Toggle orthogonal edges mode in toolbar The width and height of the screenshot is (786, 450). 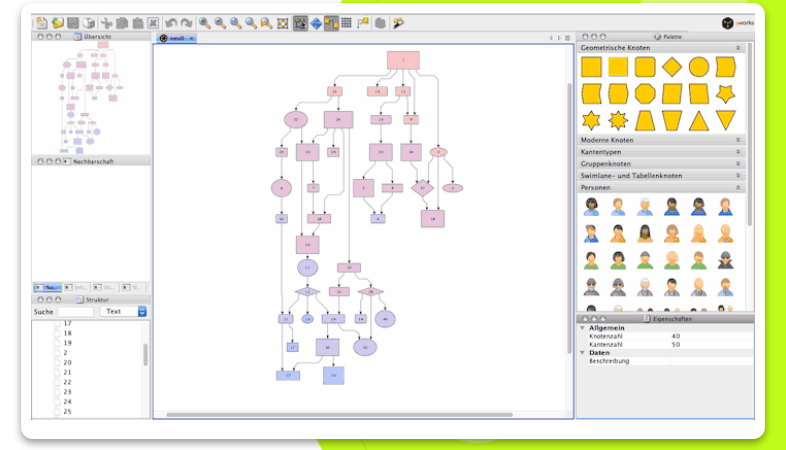point(331,23)
